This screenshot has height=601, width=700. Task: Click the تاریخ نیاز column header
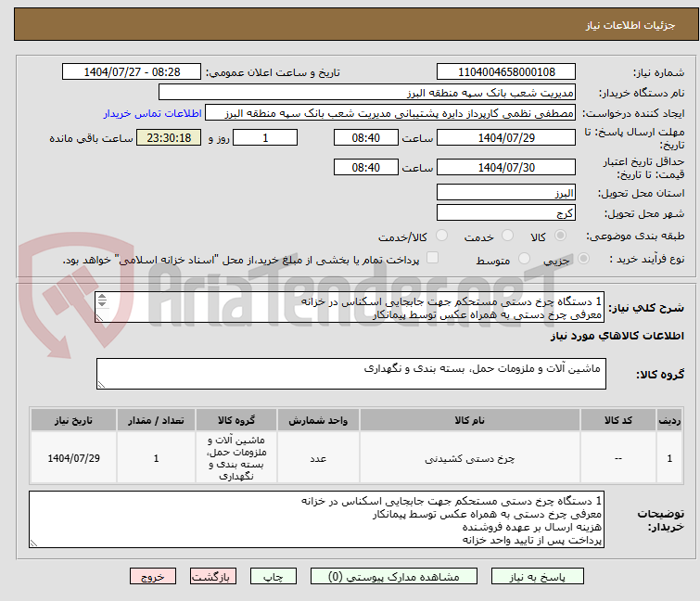pos(73,420)
